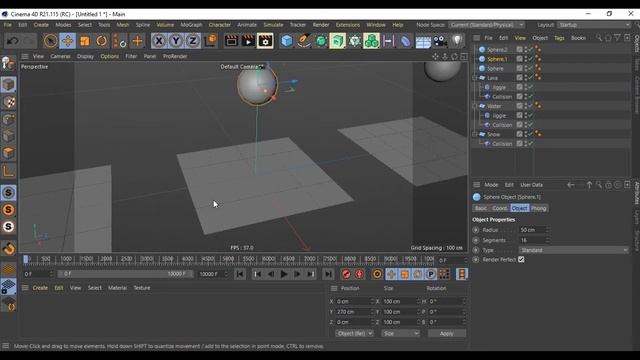The height and width of the screenshot is (360, 640).
Task: Open the Spline Pen tool
Action: [304, 41]
